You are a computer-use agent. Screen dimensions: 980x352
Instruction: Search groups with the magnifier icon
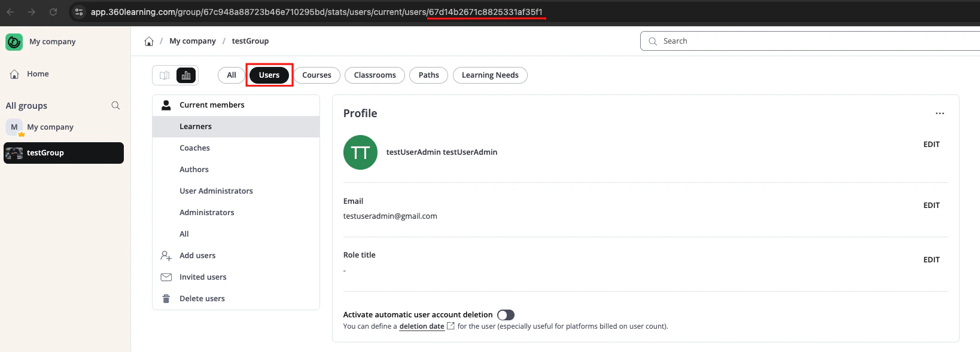coord(115,105)
